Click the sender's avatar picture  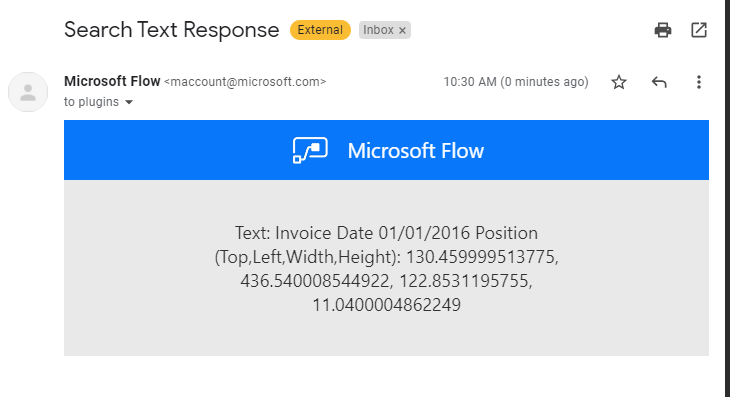(x=28, y=92)
